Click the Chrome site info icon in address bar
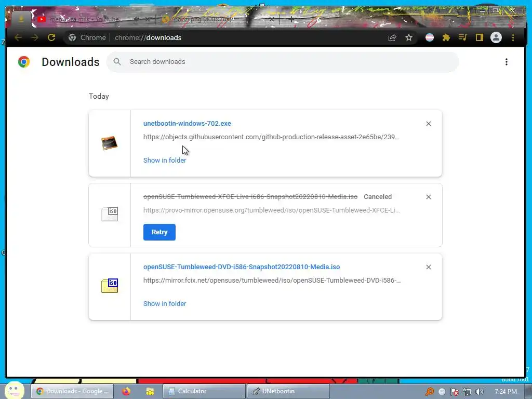 click(x=72, y=37)
